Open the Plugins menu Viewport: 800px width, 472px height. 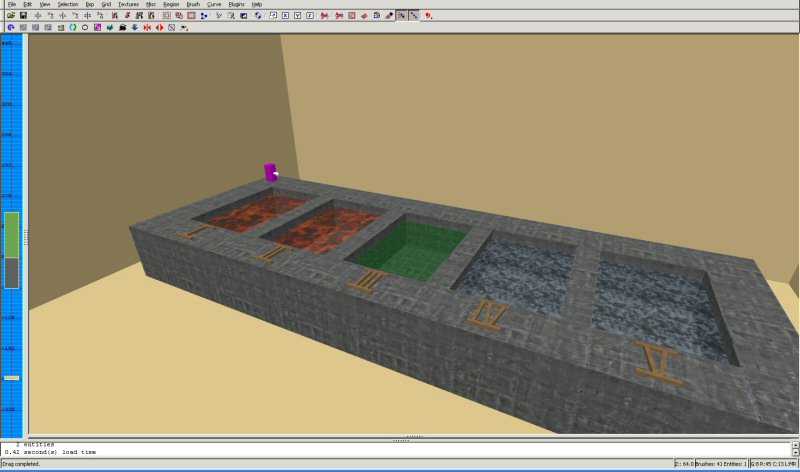coord(237,4)
